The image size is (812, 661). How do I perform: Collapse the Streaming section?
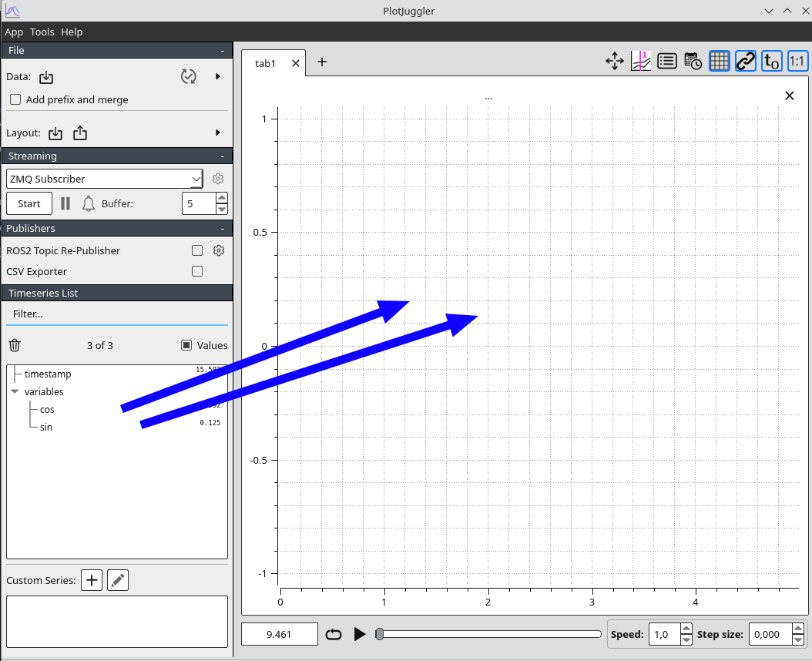tap(222, 156)
